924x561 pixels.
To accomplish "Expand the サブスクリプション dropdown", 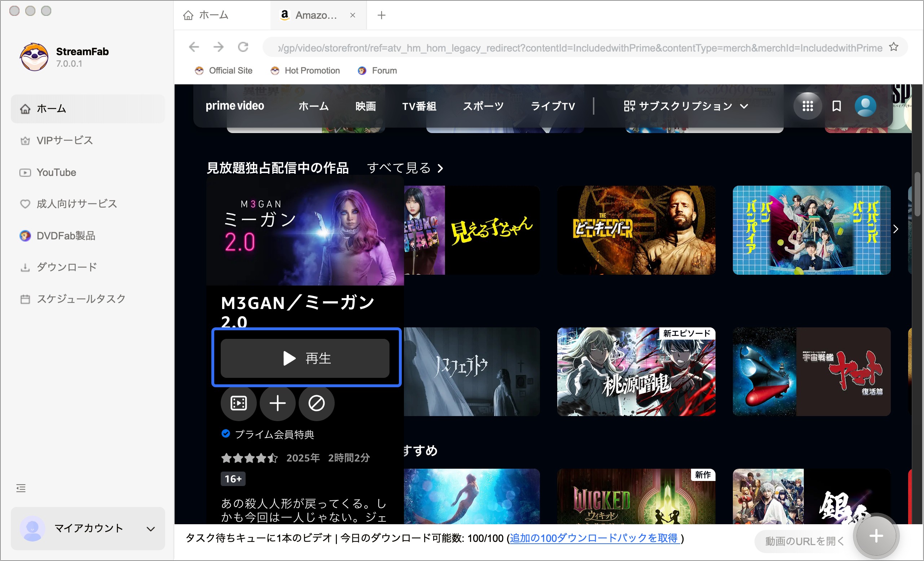I will pos(689,106).
